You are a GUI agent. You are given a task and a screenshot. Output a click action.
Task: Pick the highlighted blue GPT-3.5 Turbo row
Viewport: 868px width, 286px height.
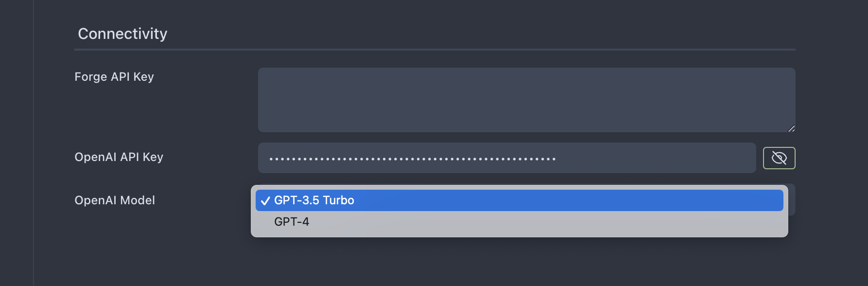click(519, 200)
